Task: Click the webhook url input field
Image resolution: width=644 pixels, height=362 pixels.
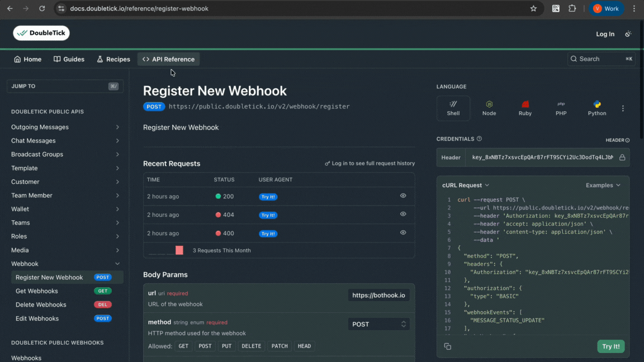Action: (x=378, y=295)
